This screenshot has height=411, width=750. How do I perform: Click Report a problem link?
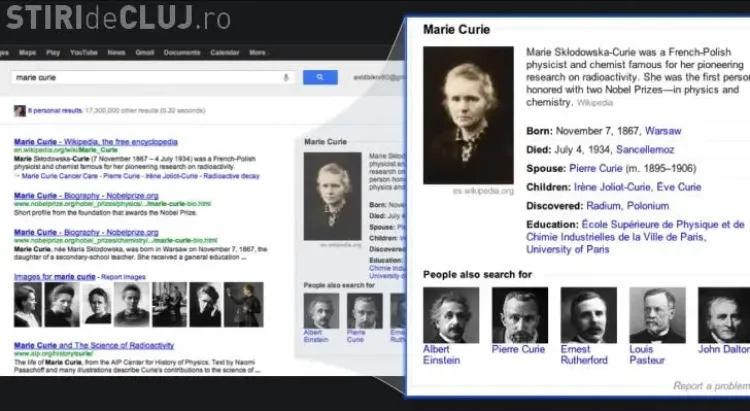709,385
